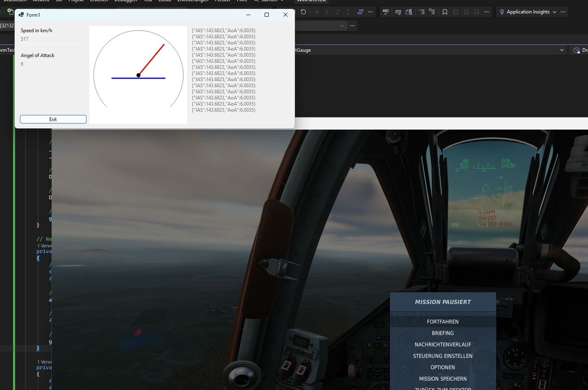Click the Restart debugging icon

click(x=303, y=12)
